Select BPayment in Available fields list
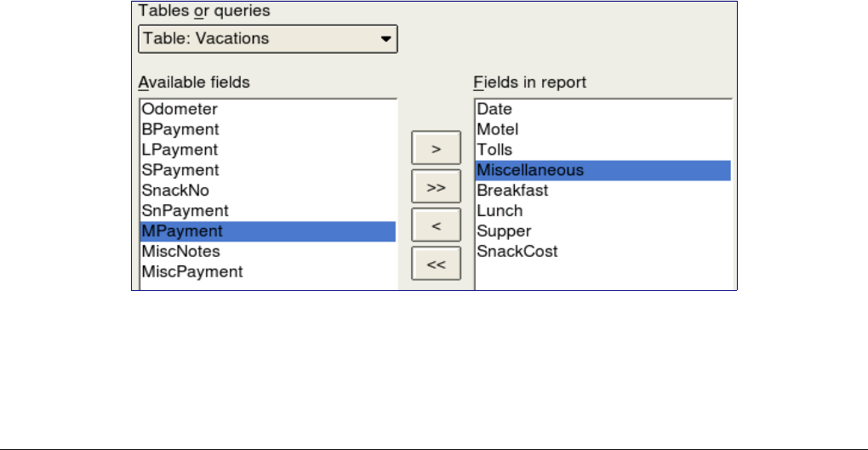The width and height of the screenshot is (868, 450). coord(180,129)
